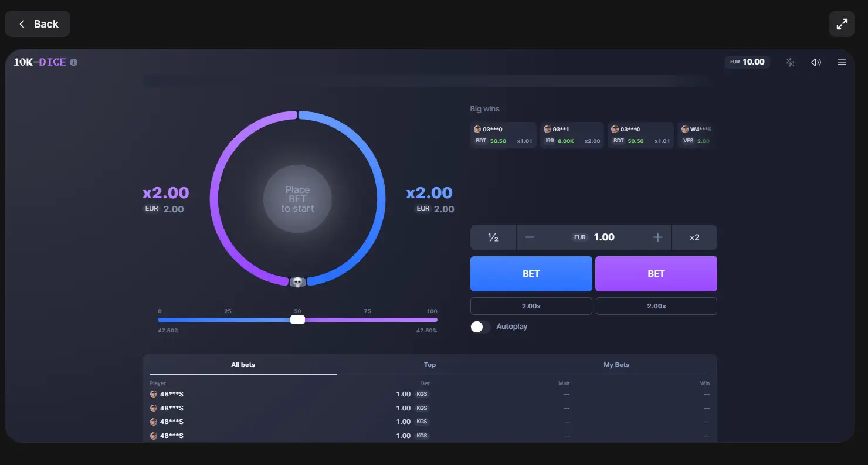The width and height of the screenshot is (868, 465).
Task: Click the 10K-DICE game title
Action: click(x=40, y=62)
